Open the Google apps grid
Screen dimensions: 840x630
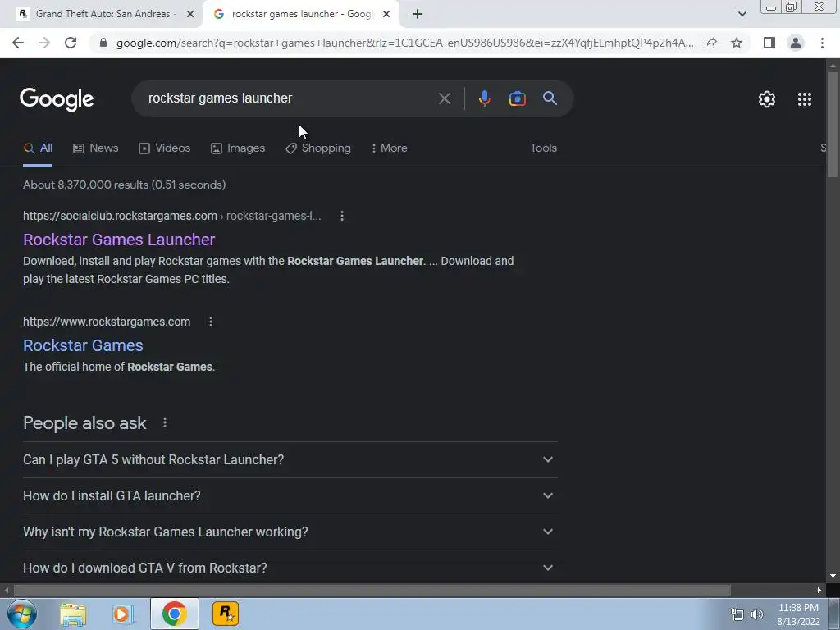pos(804,99)
